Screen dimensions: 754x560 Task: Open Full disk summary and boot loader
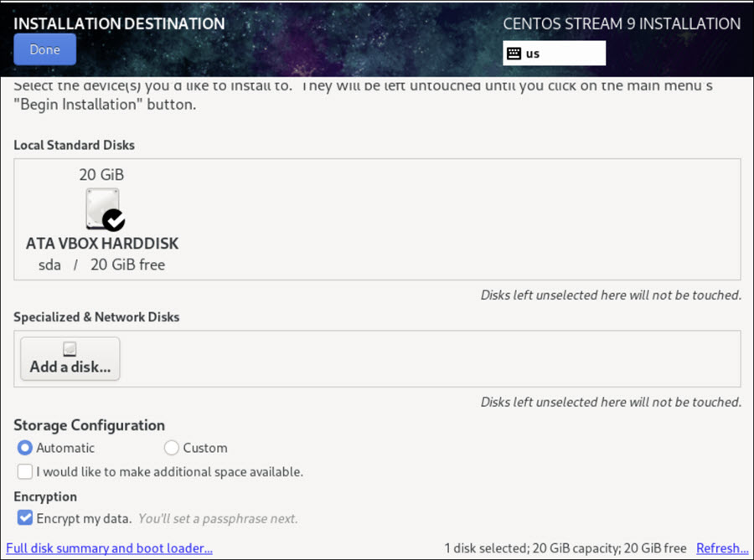109,548
